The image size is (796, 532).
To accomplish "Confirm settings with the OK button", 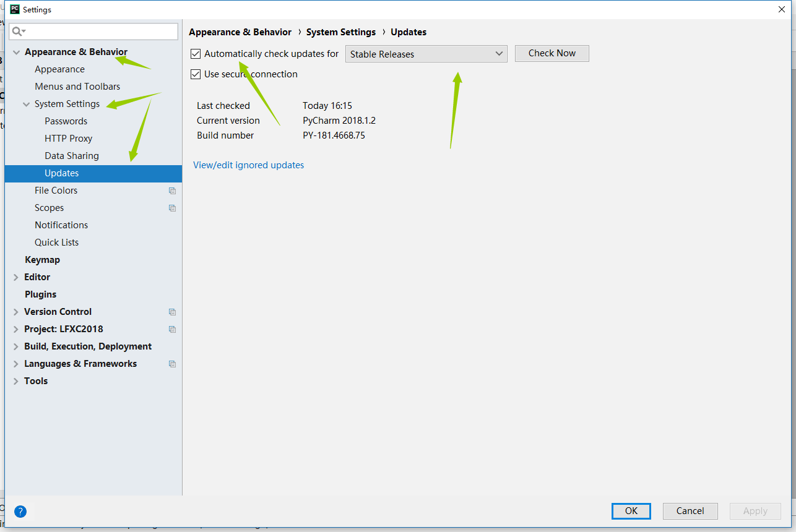I will pyautogui.click(x=631, y=511).
